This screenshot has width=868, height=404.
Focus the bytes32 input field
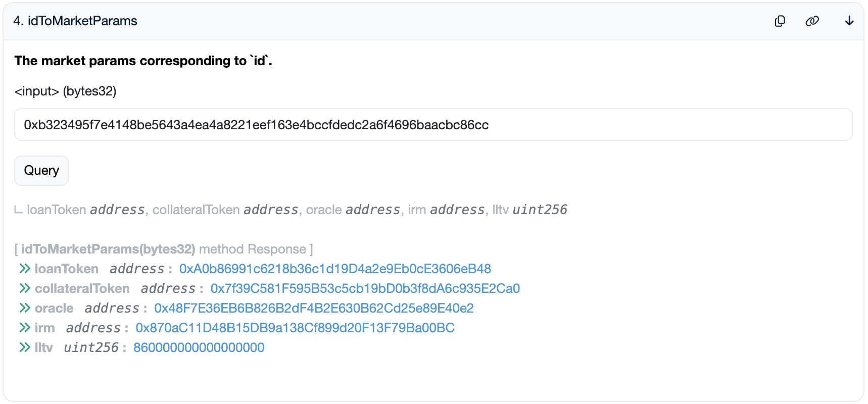click(433, 125)
